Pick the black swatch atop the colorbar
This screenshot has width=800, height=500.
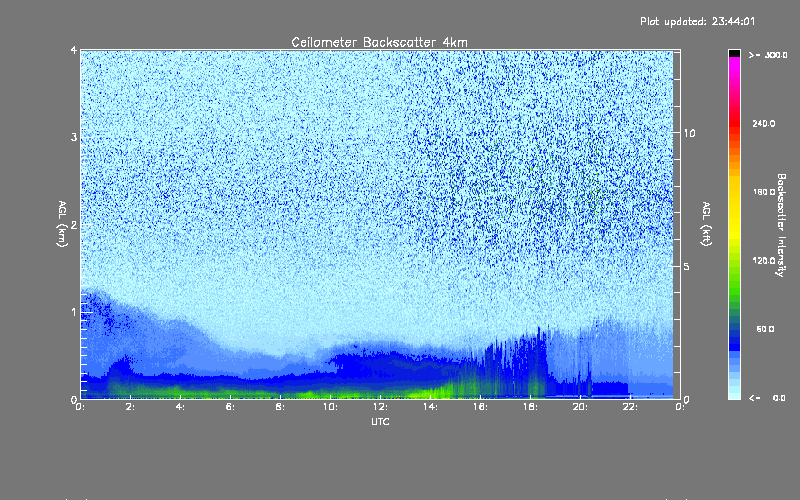click(734, 53)
